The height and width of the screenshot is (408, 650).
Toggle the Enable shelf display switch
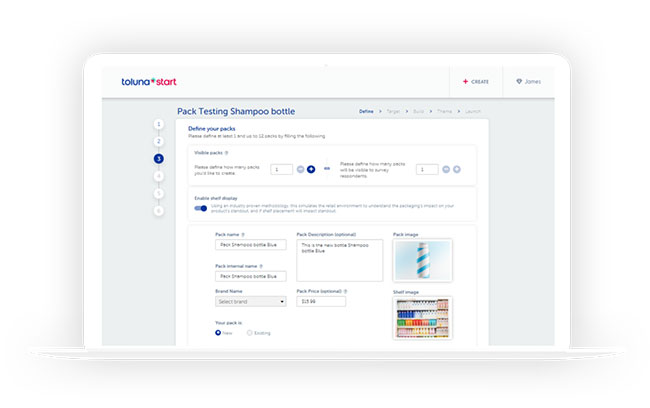[201, 208]
